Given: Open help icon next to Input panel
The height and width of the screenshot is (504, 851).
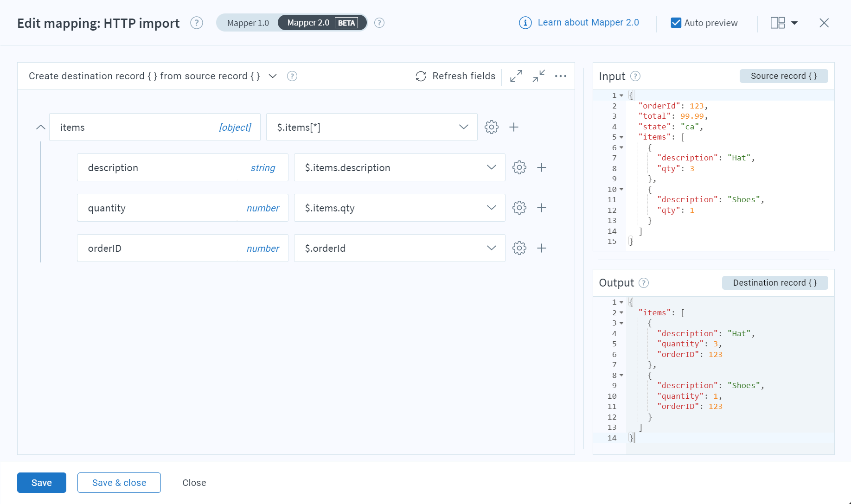Looking at the screenshot, I should (x=635, y=76).
